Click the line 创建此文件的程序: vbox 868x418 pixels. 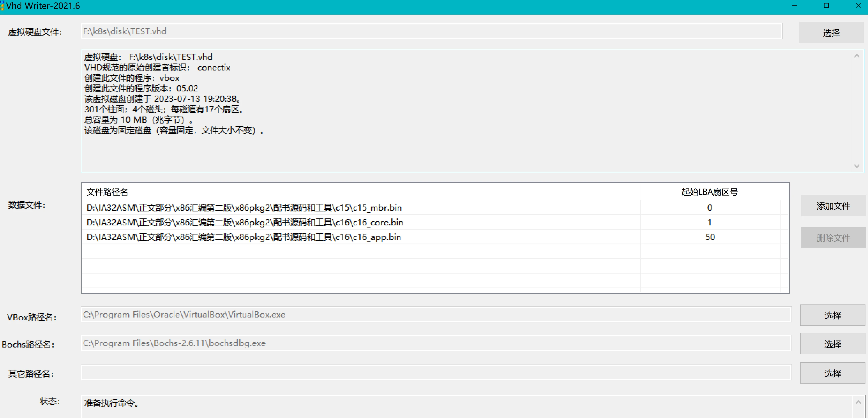point(132,78)
